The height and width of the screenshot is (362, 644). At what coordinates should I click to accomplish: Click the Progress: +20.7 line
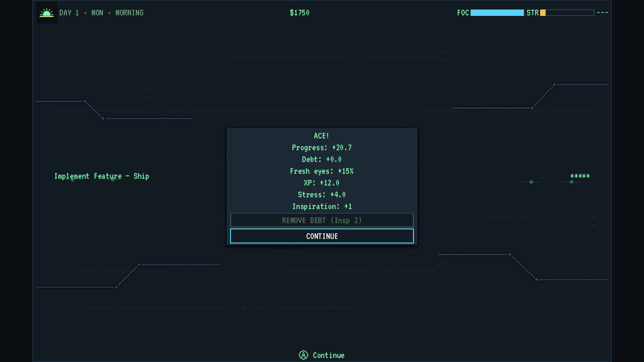pos(322,147)
